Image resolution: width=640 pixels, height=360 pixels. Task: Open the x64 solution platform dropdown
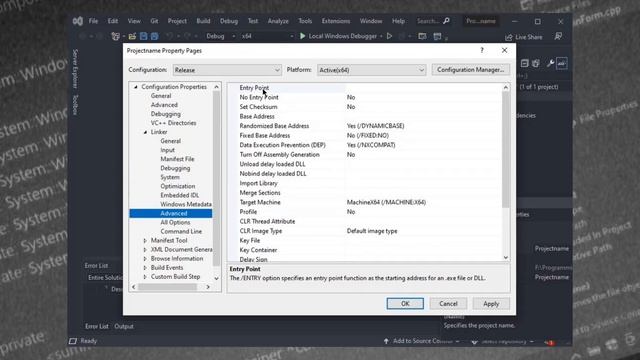tap(267, 36)
